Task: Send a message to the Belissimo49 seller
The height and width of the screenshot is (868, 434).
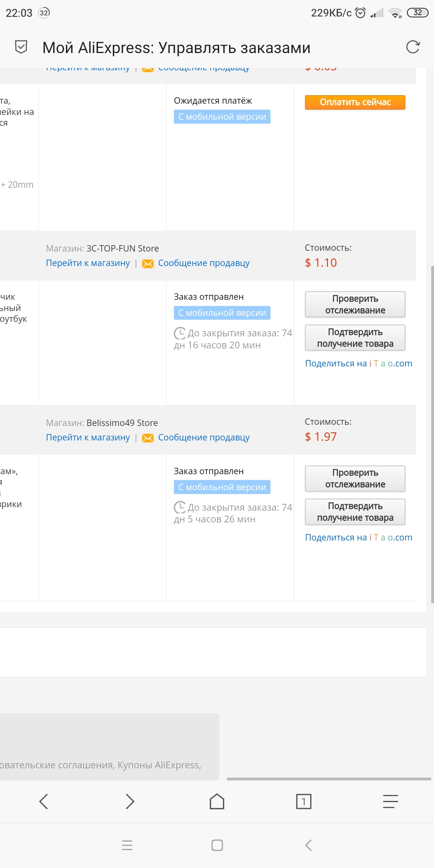Action: (204, 437)
